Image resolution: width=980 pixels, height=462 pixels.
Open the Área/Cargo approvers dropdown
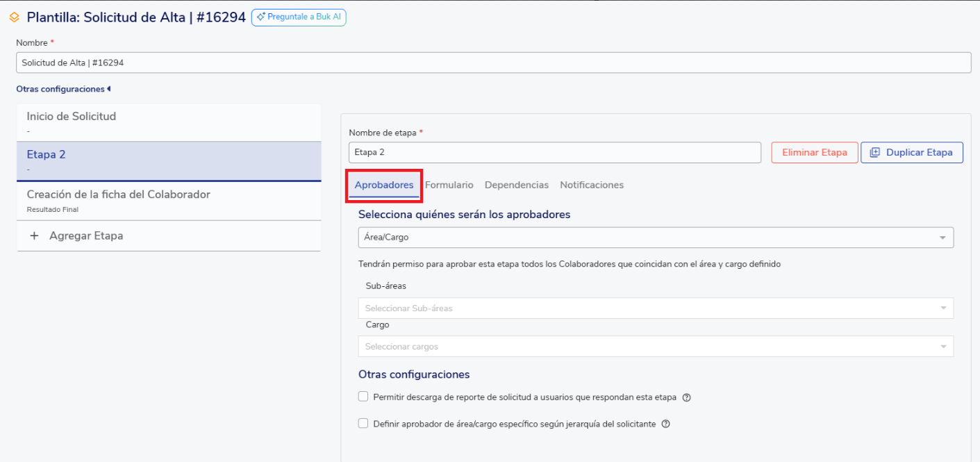click(x=655, y=238)
